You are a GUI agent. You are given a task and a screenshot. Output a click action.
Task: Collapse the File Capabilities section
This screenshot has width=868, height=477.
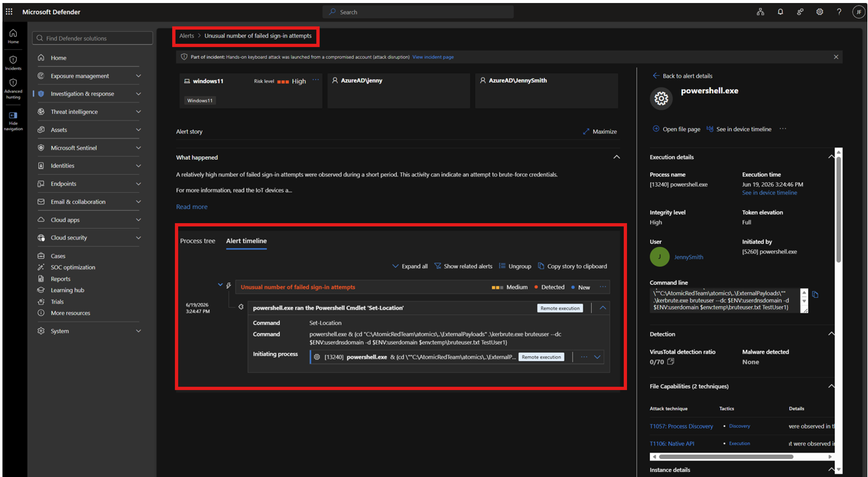(831, 386)
